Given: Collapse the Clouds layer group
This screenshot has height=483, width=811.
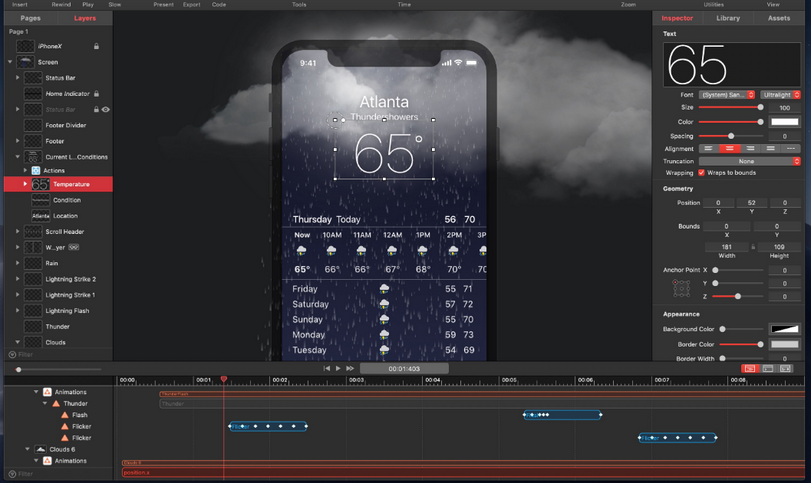Looking at the screenshot, I should [18, 342].
